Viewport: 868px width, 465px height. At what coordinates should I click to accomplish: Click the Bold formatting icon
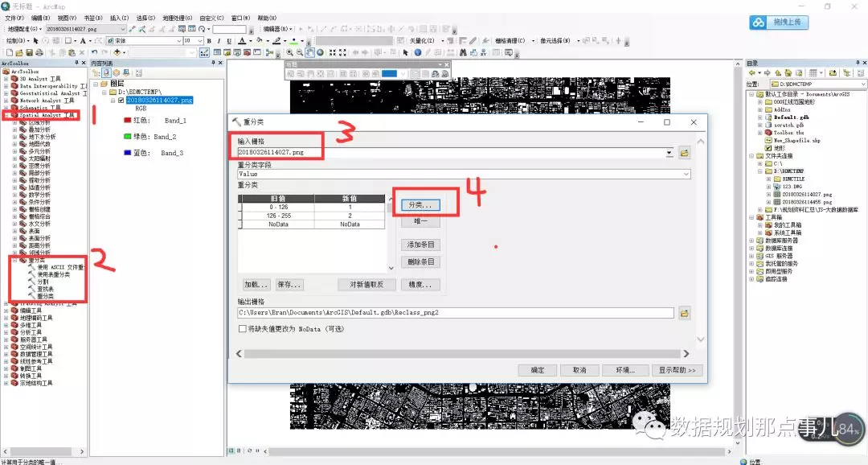click(209, 41)
